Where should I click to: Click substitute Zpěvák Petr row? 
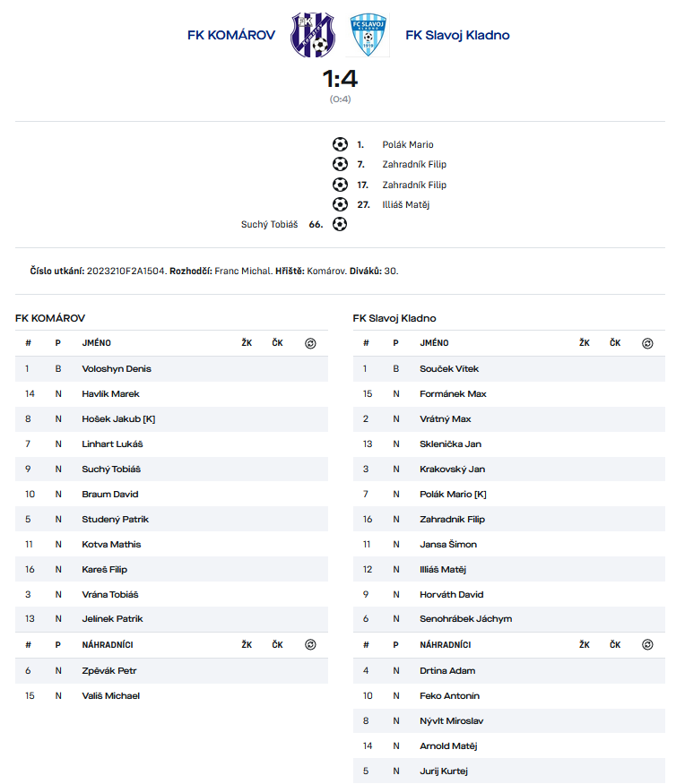tap(171, 671)
